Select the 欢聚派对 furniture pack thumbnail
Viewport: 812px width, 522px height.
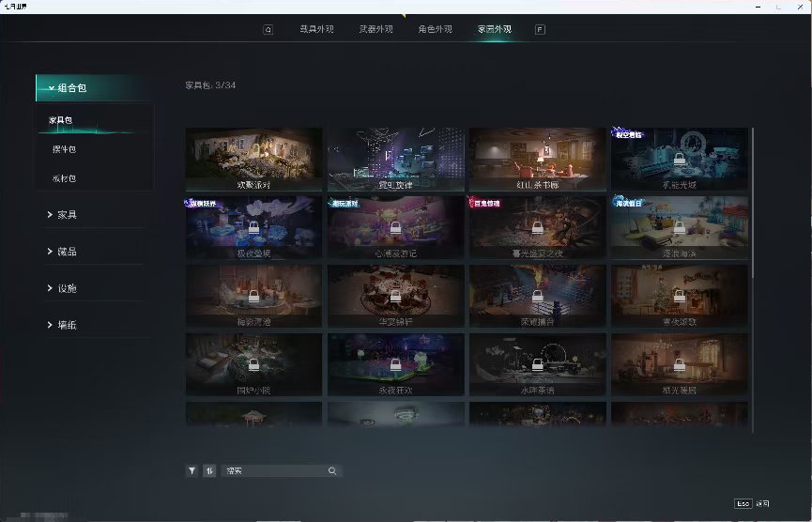pyautogui.click(x=253, y=158)
